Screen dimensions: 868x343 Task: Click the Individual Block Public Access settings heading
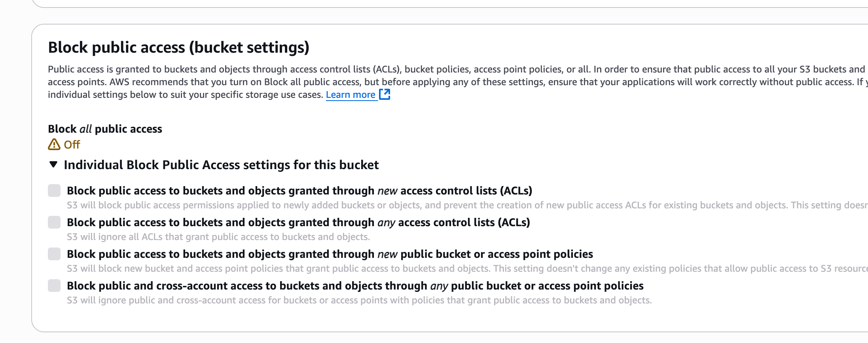221,165
